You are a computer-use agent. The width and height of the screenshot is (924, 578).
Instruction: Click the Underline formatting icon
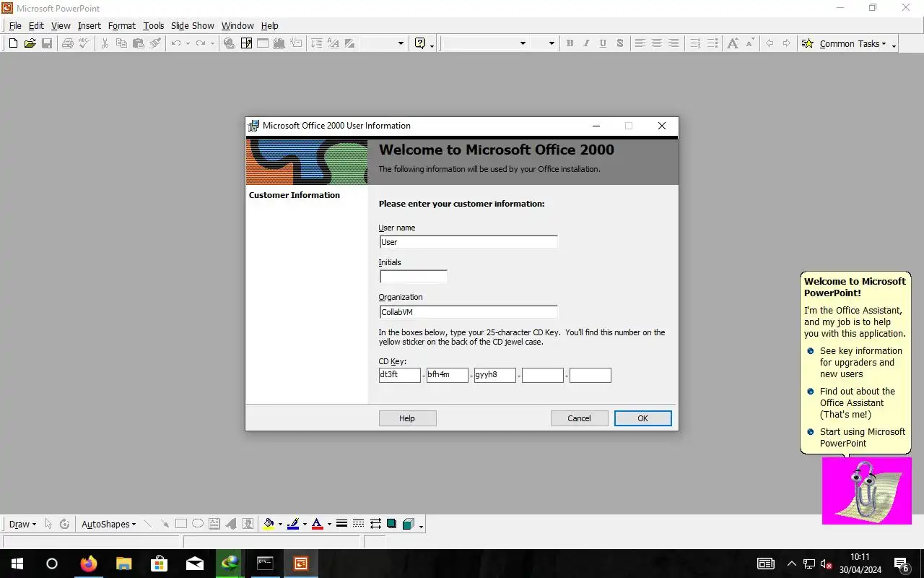coord(603,43)
